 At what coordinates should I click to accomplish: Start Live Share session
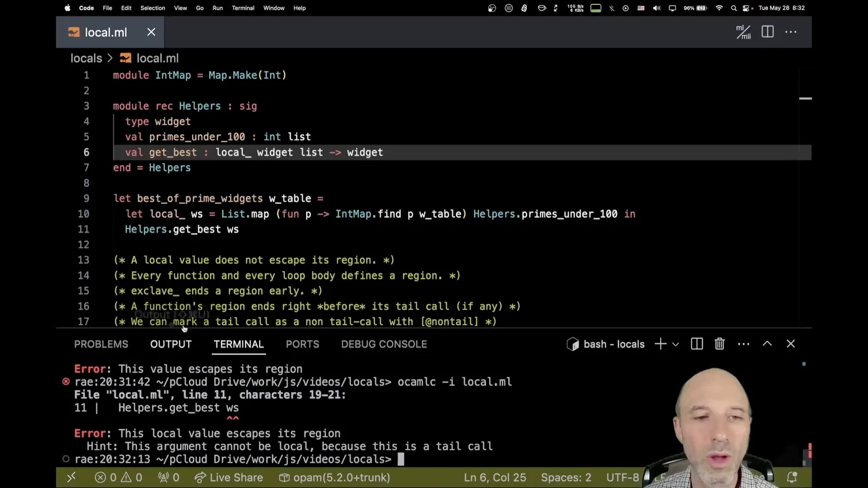tap(229, 477)
